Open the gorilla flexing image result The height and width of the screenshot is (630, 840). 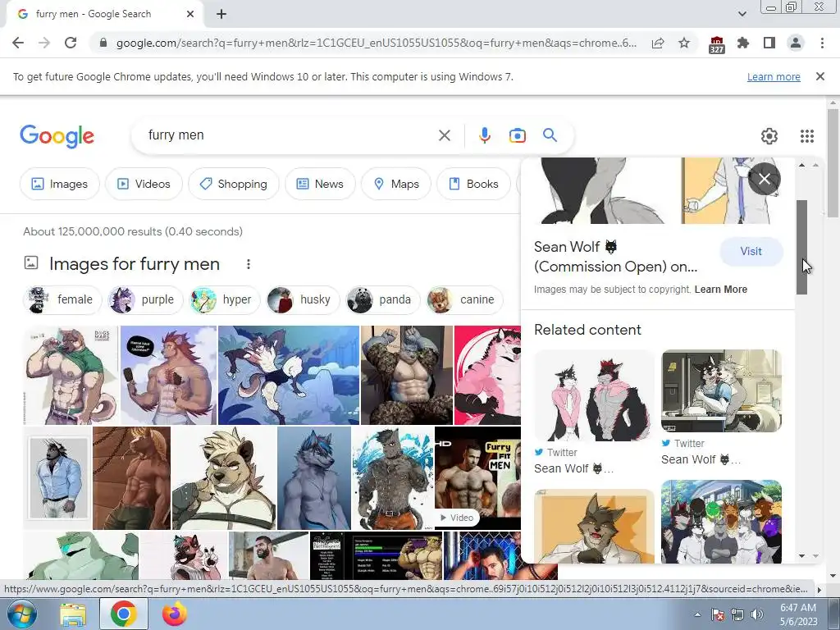point(407,375)
